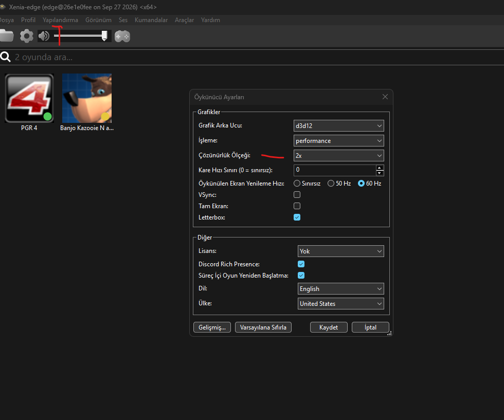Click Varsayılana Sıfırla button
The image size is (504, 420).
[x=263, y=327]
